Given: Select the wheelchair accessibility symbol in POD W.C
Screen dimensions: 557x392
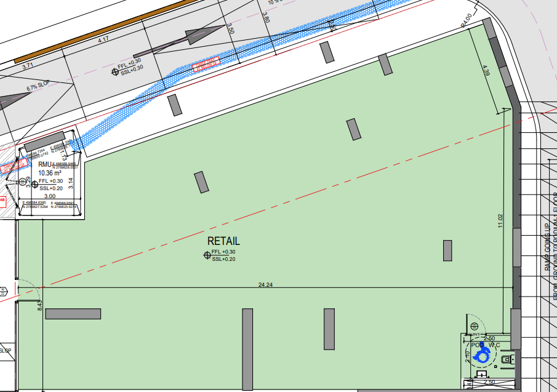Looking at the screenshot, I should [x=482, y=355].
